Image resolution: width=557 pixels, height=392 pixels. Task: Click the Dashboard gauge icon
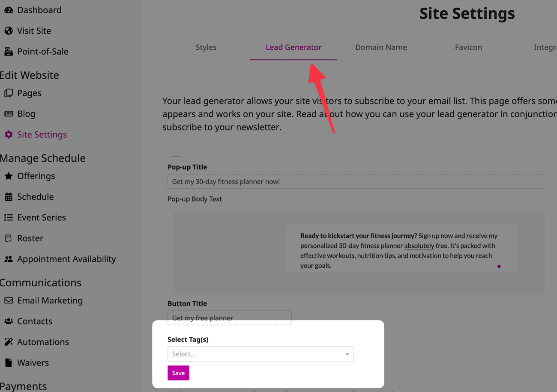coord(9,10)
